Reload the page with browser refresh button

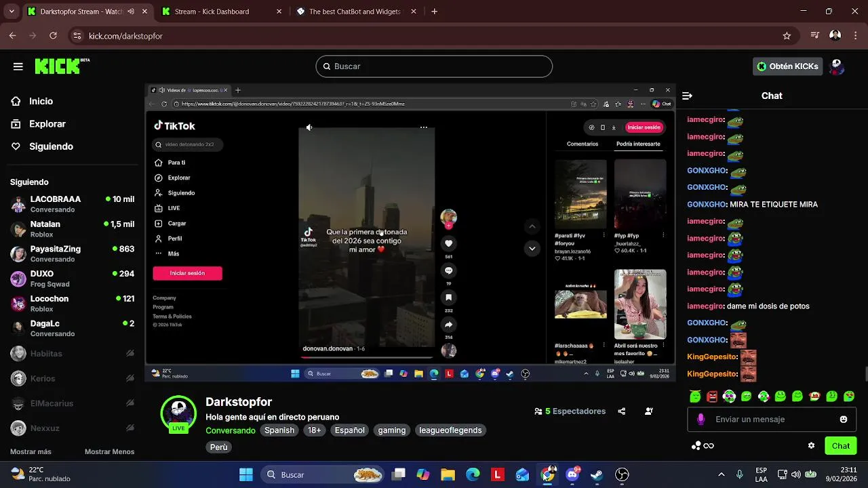pyautogui.click(x=53, y=36)
